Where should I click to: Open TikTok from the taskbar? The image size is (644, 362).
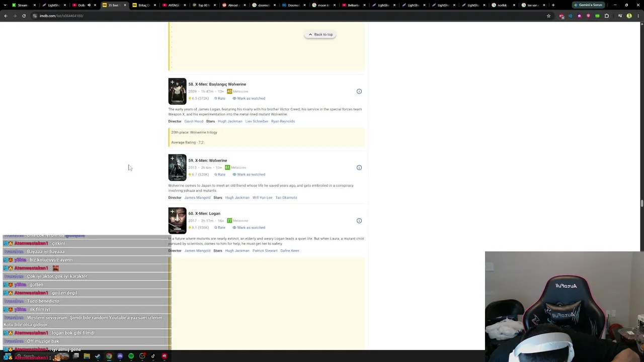(x=153, y=356)
